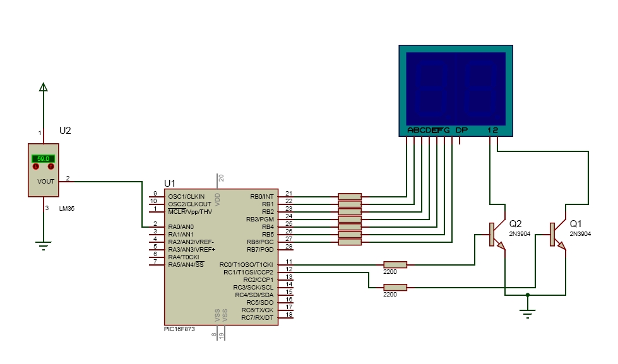This screenshot has width=618, height=364.
Task: Click the RC4/SDI/SDA pin label
Action: coord(254,295)
